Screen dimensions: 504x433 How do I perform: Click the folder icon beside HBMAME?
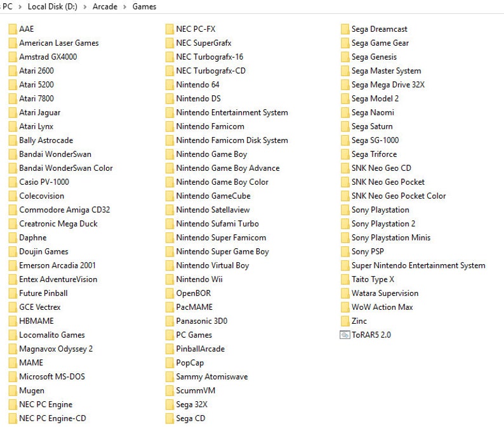tap(13, 321)
